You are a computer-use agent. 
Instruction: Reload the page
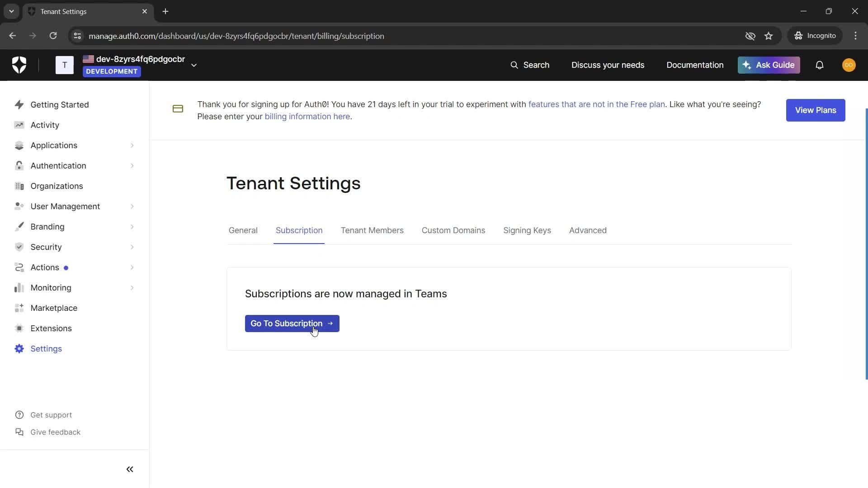click(53, 36)
